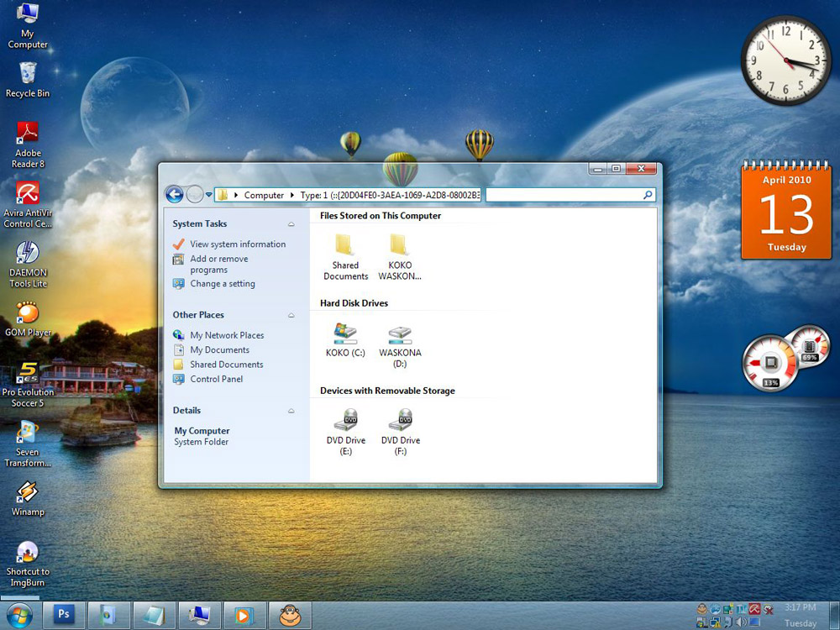Expand the arrow after Computer in address bar

click(x=292, y=195)
